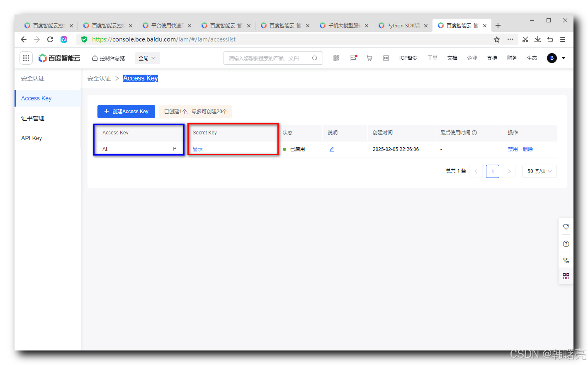Viewport: 588px width, 365px height.
Task: Click the 已启用 status text
Action: click(x=297, y=149)
